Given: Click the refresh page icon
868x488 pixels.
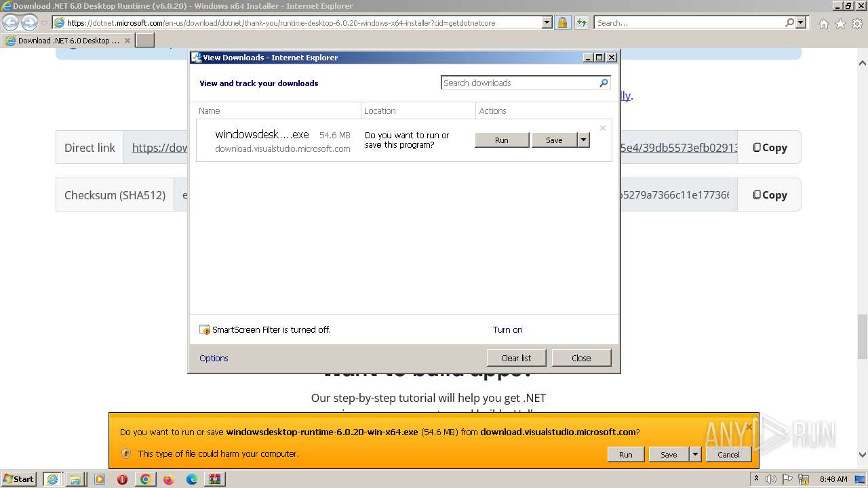Looking at the screenshot, I should 581,22.
